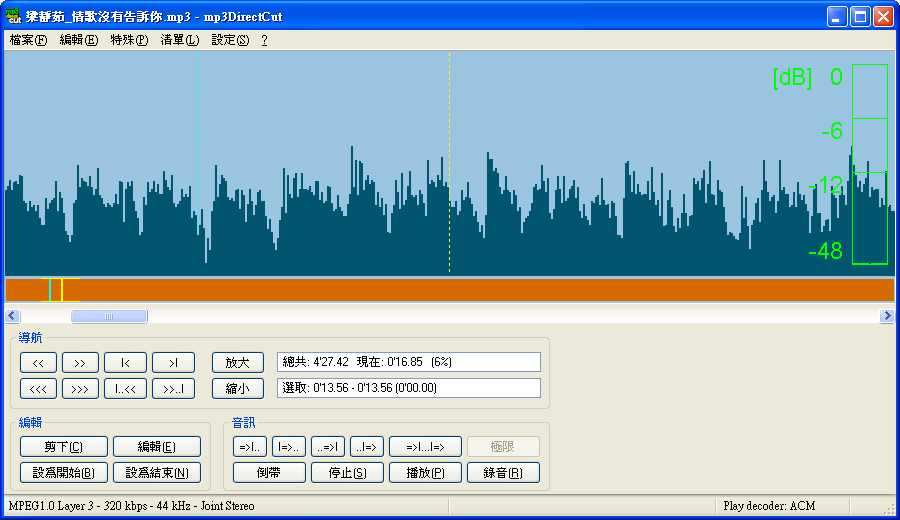The width and height of the screenshot is (900, 520).
Task: Zoom out with the 縮小 button
Action: click(238, 389)
